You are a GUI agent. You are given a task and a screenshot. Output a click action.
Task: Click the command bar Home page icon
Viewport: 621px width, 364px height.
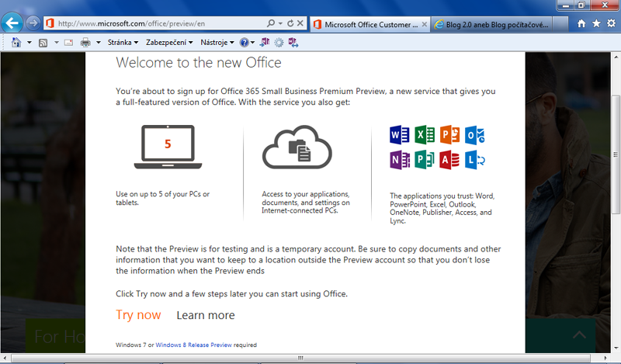16,43
